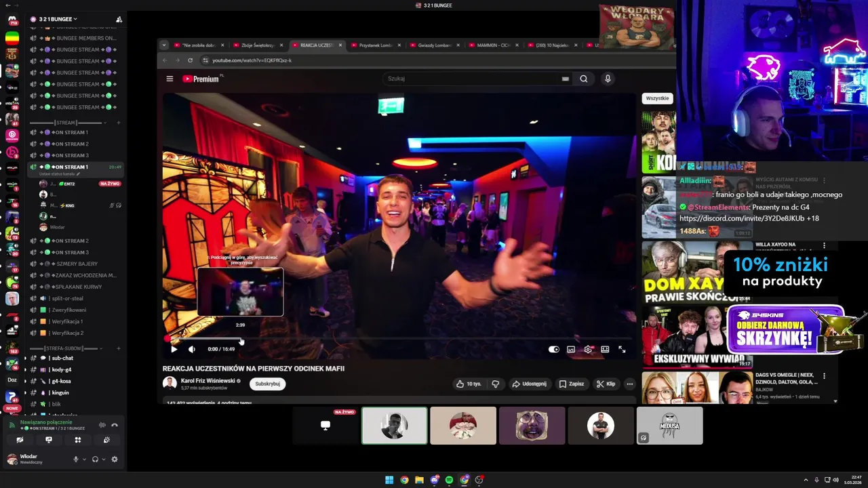Dislike the YouTube video

click(495, 384)
